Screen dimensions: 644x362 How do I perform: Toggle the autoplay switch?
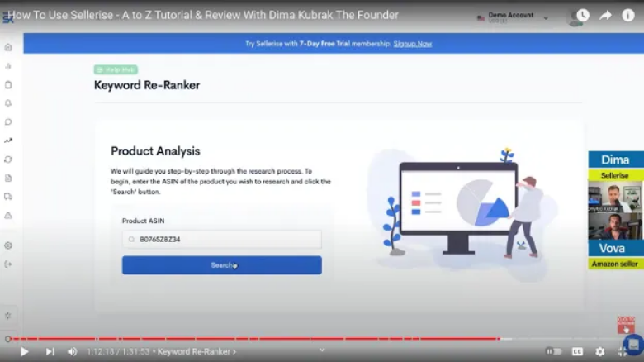click(553, 351)
